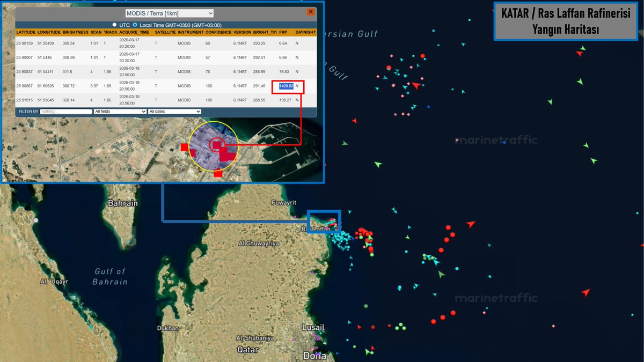The image size is (644, 362).
Task: Sort by the LONGITUDE column header
Action: tap(49, 32)
